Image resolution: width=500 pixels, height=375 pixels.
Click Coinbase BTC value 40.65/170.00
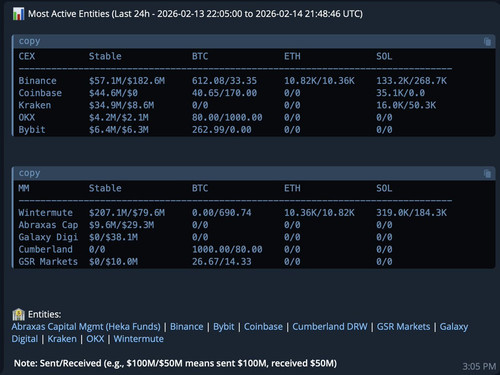[x=224, y=93]
